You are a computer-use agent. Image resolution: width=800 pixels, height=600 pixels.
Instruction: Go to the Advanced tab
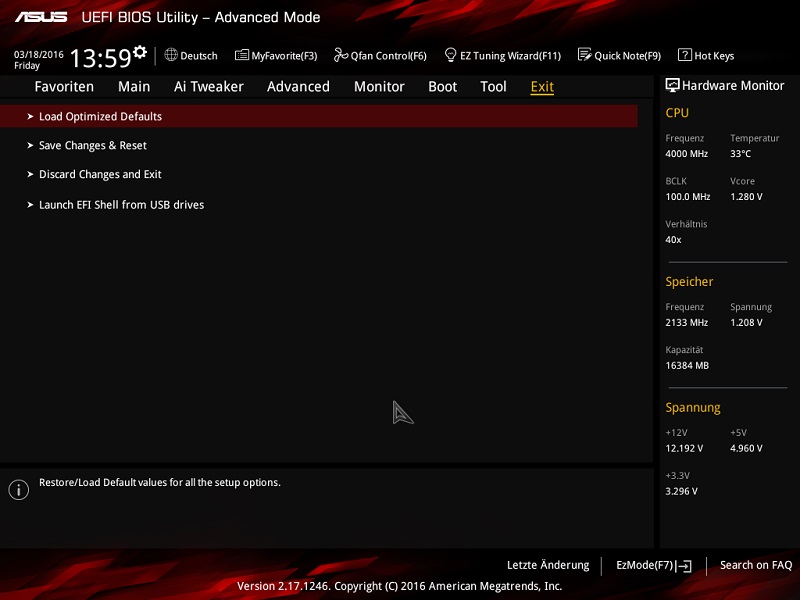pos(298,87)
